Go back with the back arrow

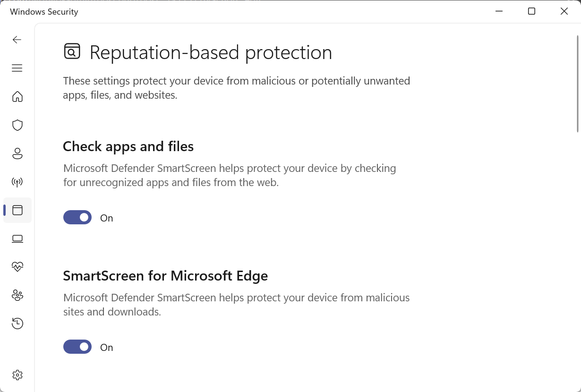(x=17, y=40)
